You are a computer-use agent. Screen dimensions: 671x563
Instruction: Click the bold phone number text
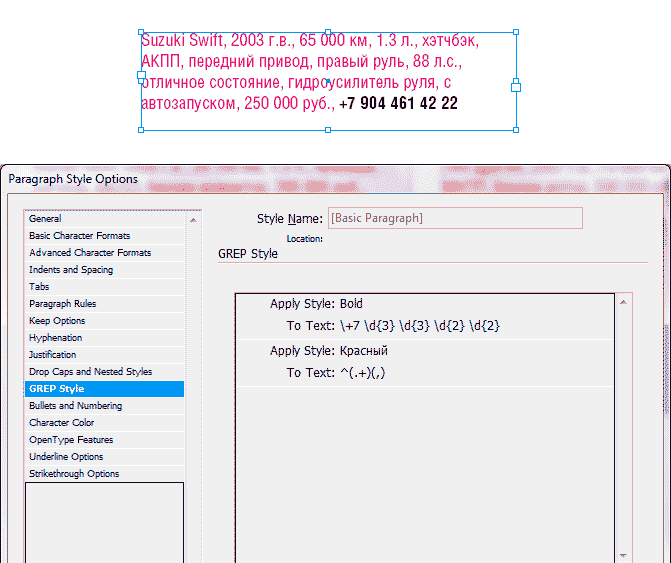pos(398,103)
